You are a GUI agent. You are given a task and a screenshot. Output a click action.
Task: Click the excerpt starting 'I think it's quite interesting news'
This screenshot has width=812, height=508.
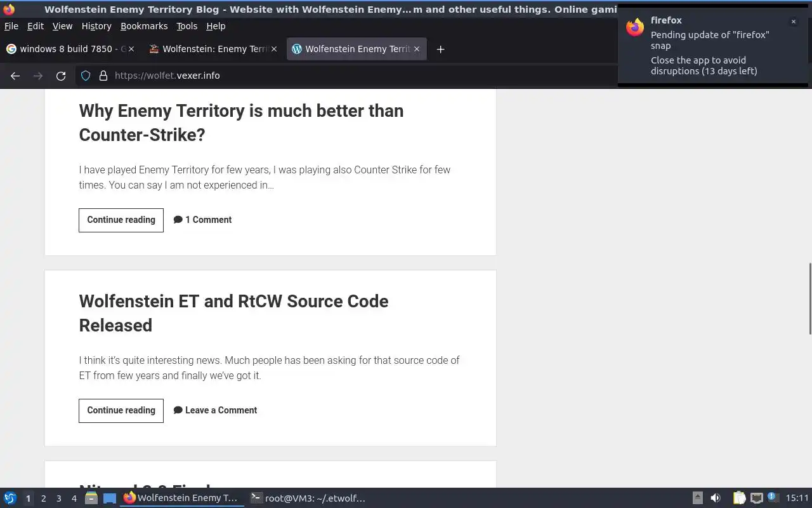(x=269, y=368)
